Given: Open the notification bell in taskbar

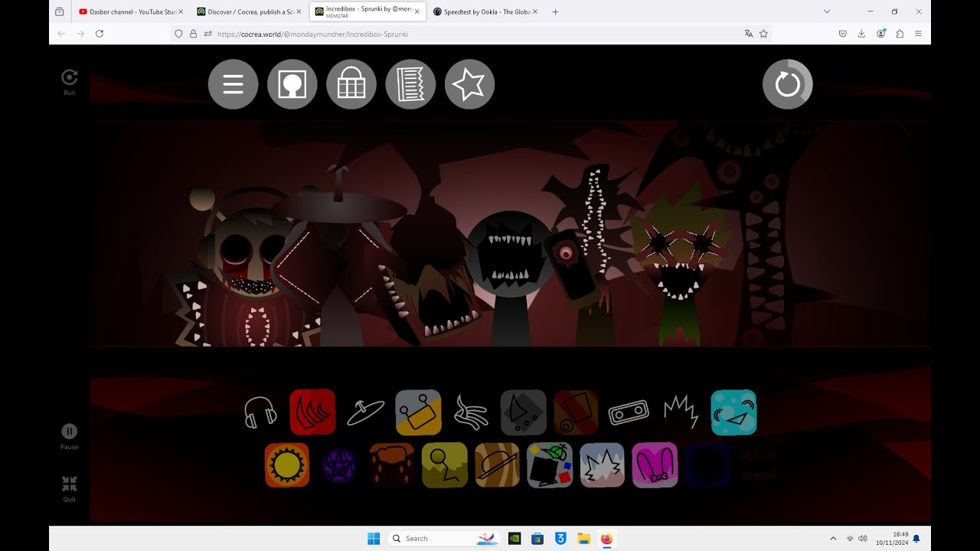Looking at the screenshot, I should point(916,539).
